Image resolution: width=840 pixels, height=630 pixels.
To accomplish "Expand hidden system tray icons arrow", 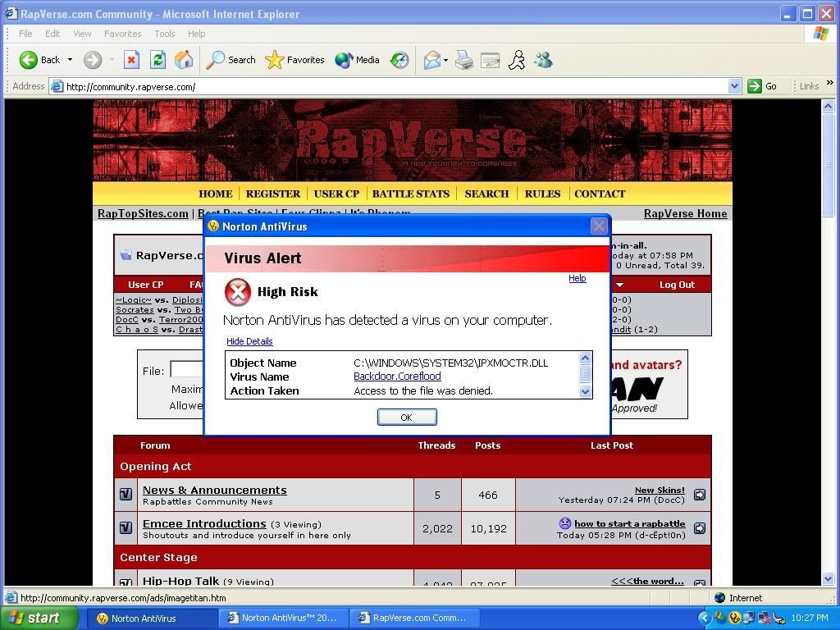I will tap(705, 619).
